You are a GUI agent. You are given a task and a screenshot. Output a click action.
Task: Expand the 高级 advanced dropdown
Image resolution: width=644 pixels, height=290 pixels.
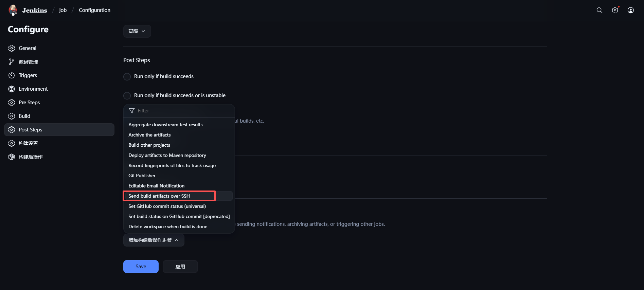pyautogui.click(x=137, y=31)
